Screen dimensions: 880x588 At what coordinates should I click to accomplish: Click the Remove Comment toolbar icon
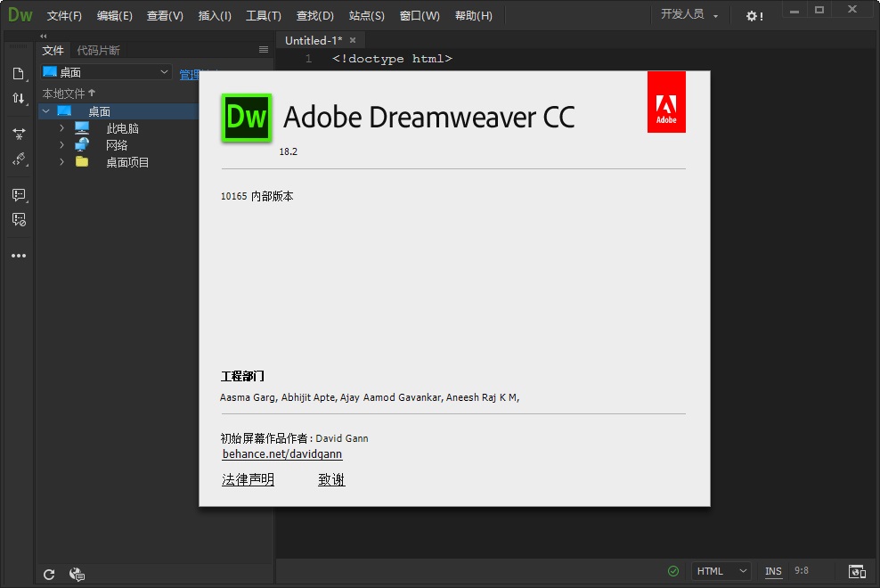[20, 219]
